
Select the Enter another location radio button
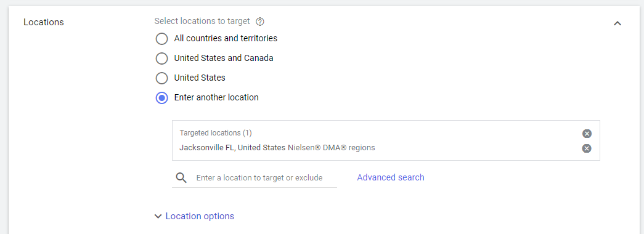162,98
